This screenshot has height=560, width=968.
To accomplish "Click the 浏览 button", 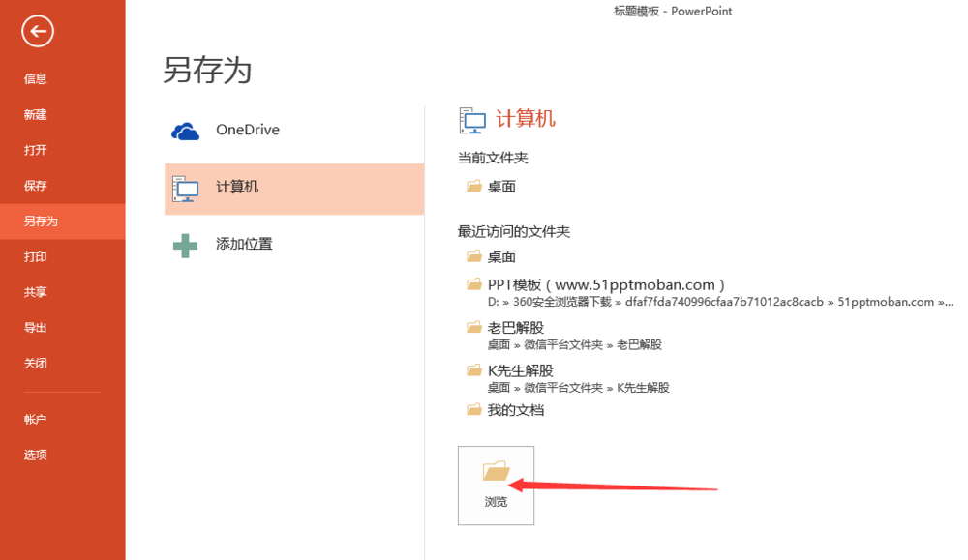I will (496, 486).
